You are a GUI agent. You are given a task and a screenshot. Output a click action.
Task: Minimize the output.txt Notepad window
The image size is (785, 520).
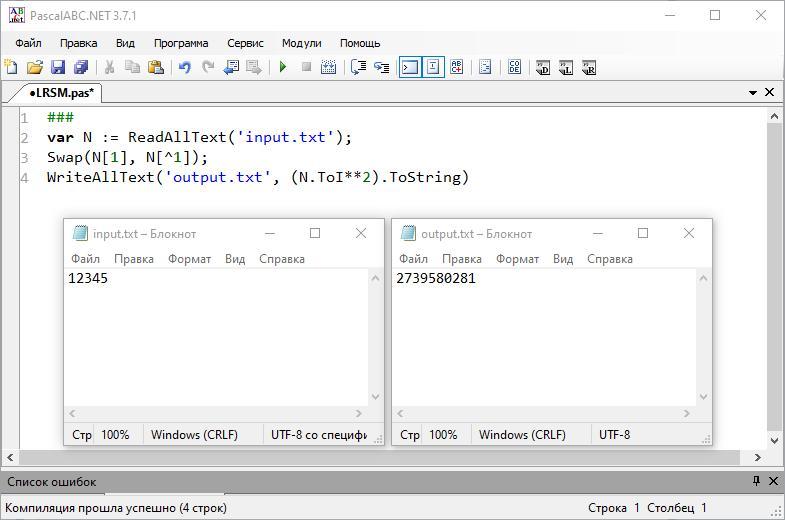coord(598,233)
